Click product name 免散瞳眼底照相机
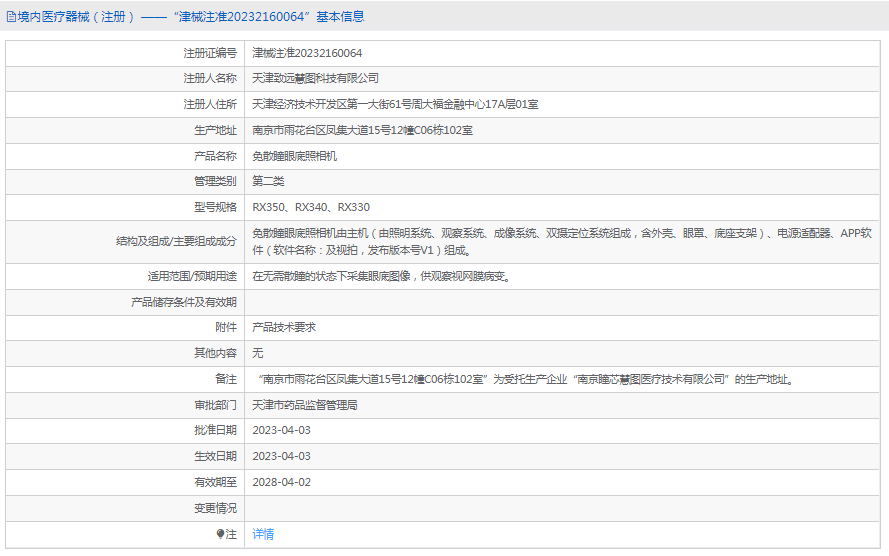Viewport: 889px width, 556px height. [294, 156]
